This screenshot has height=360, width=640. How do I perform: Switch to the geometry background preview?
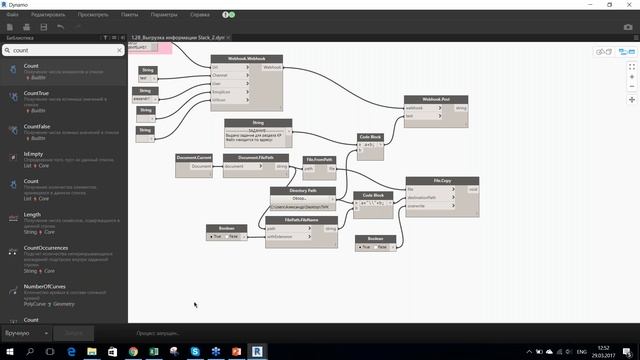coord(604,52)
